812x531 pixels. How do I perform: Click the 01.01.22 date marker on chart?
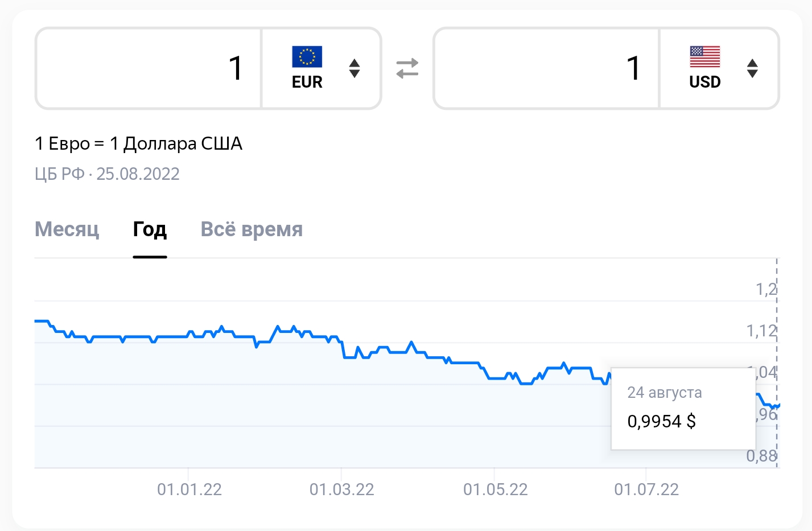pos(189,489)
